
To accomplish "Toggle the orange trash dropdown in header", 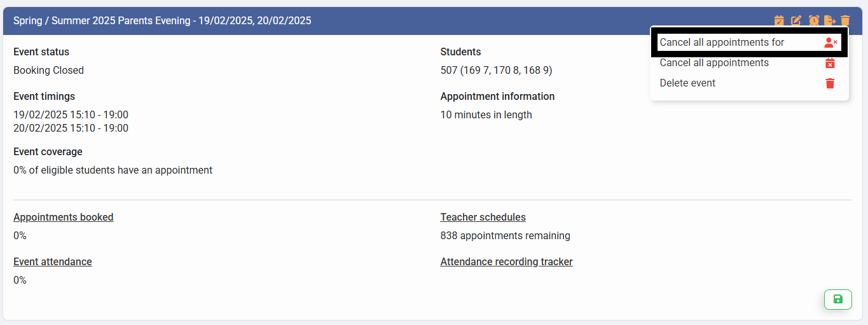I will point(845,21).
